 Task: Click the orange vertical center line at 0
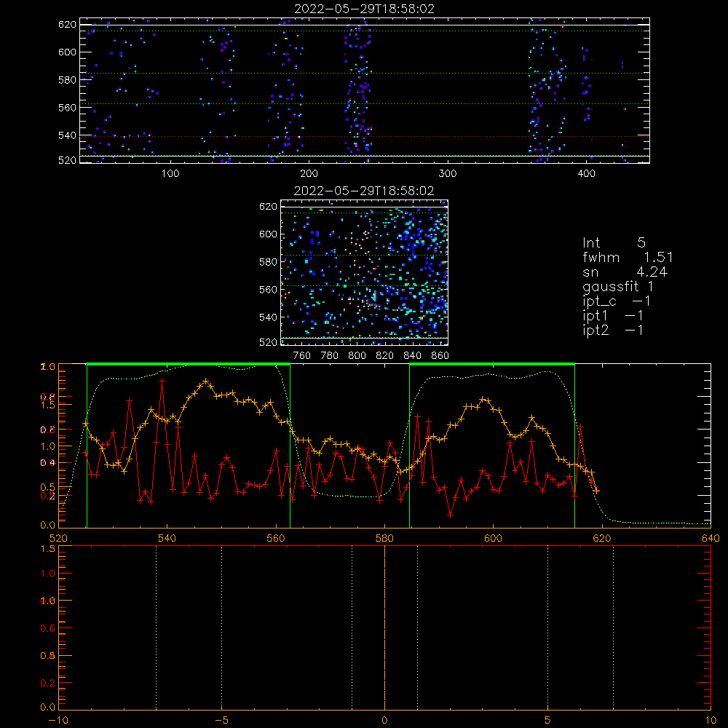pyautogui.click(x=384, y=627)
